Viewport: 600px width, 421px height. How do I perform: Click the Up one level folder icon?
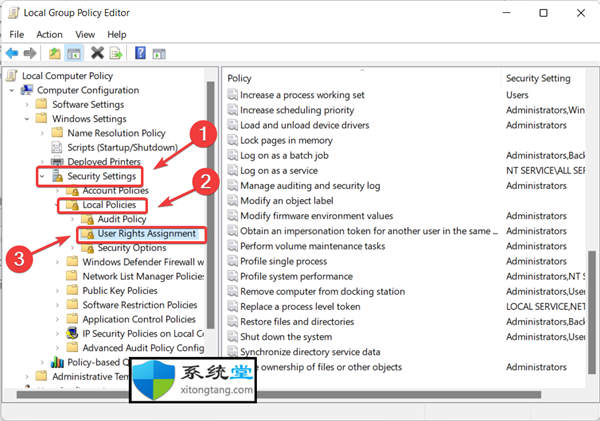55,53
